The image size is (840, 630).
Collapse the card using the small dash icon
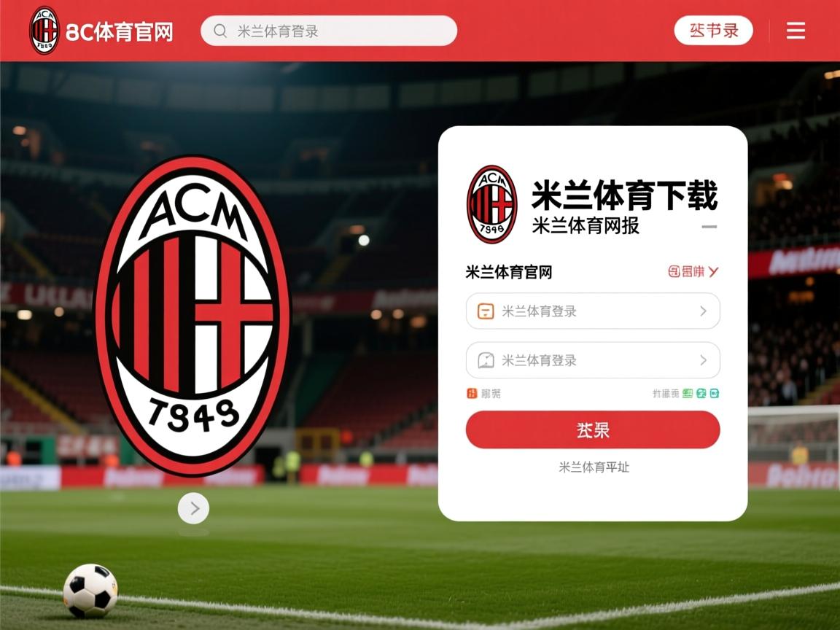coord(709,227)
